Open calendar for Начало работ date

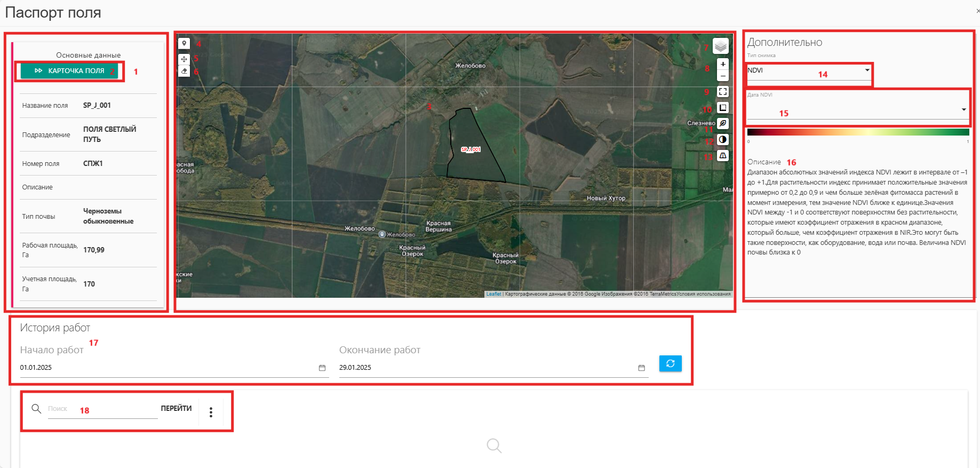[x=322, y=368]
